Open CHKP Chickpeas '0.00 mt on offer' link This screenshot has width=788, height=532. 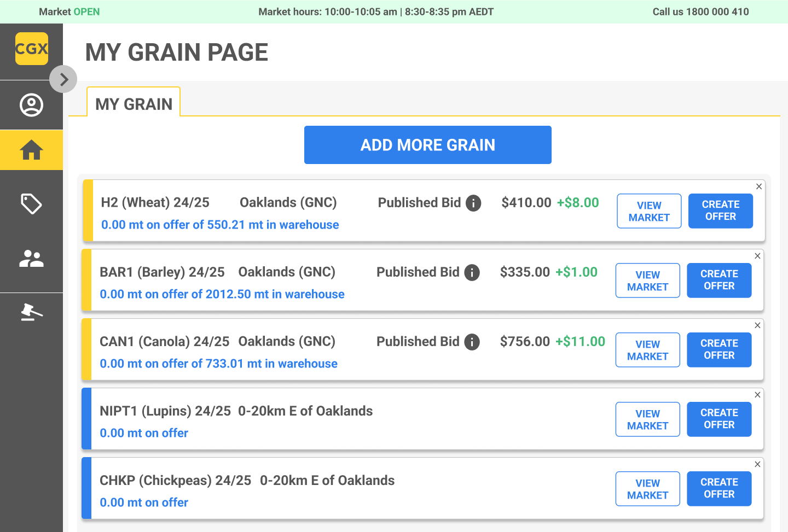pos(144,502)
